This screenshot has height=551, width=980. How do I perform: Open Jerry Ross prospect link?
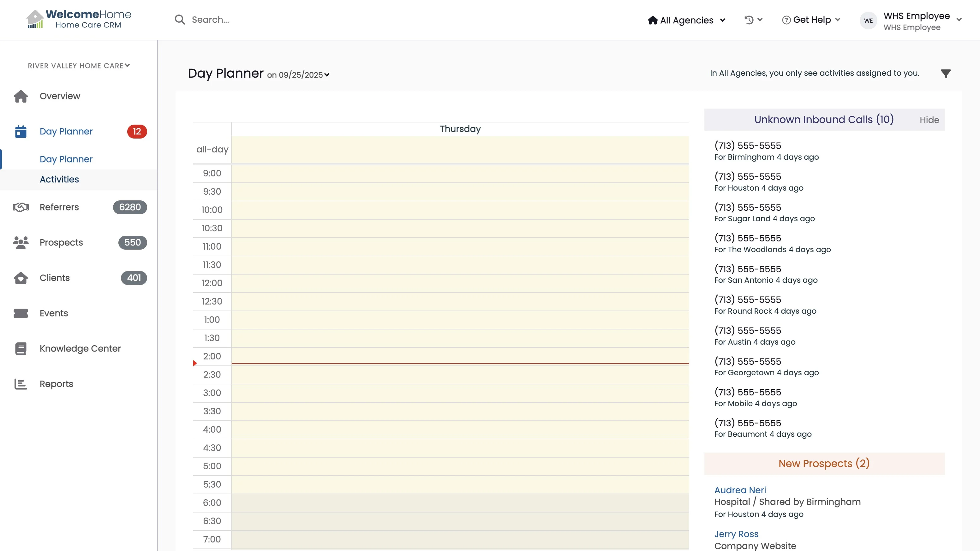736,534
